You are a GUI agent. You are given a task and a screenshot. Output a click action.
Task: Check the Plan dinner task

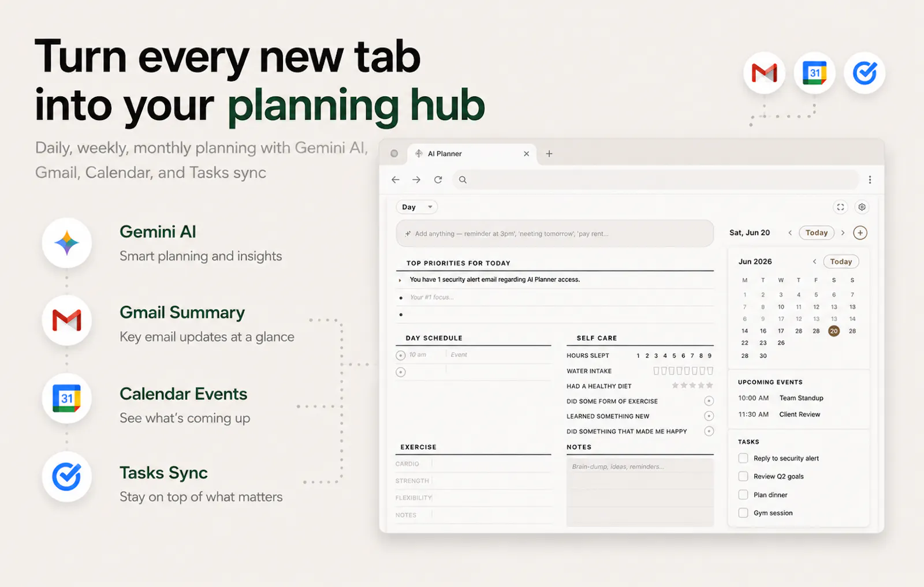pyautogui.click(x=743, y=495)
